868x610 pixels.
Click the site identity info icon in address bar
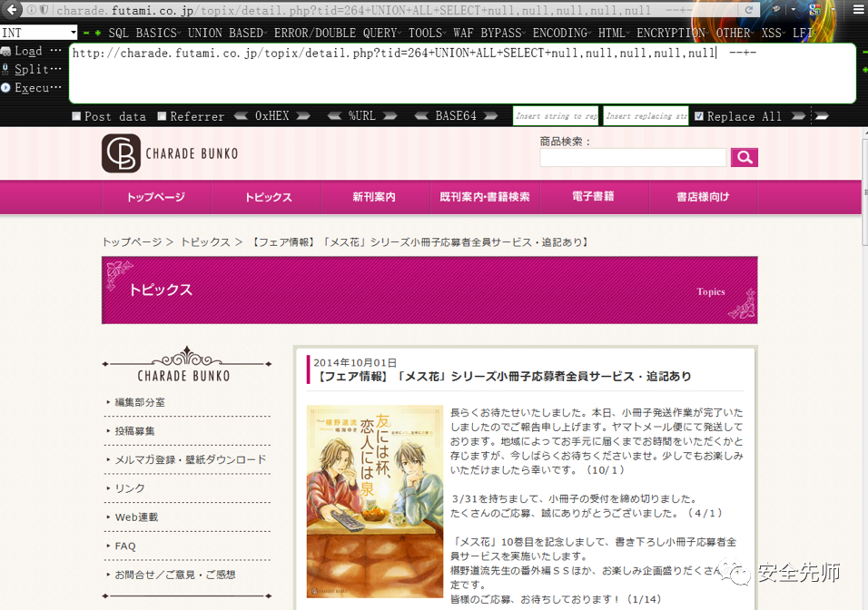tap(32, 10)
